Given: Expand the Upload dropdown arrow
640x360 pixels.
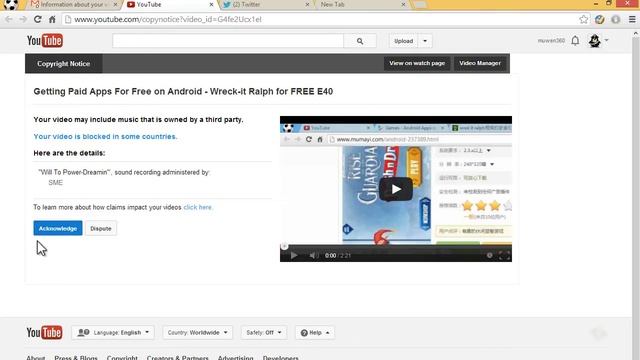Looking at the screenshot, I should point(425,41).
